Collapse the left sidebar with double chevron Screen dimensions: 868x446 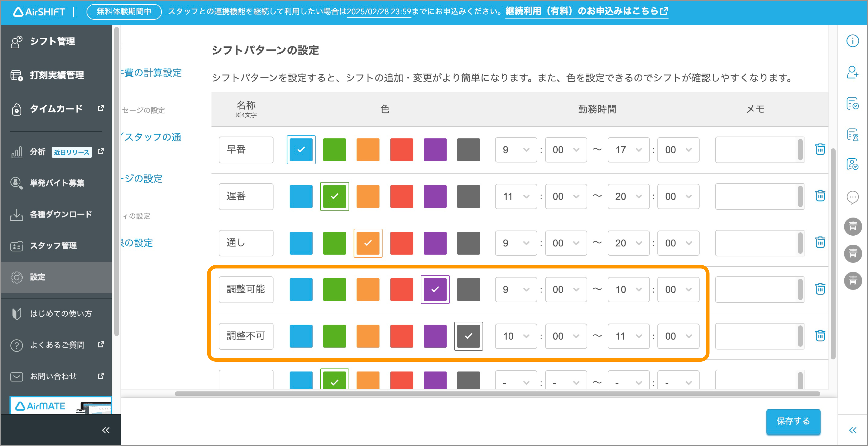pyautogui.click(x=106, y=430)
